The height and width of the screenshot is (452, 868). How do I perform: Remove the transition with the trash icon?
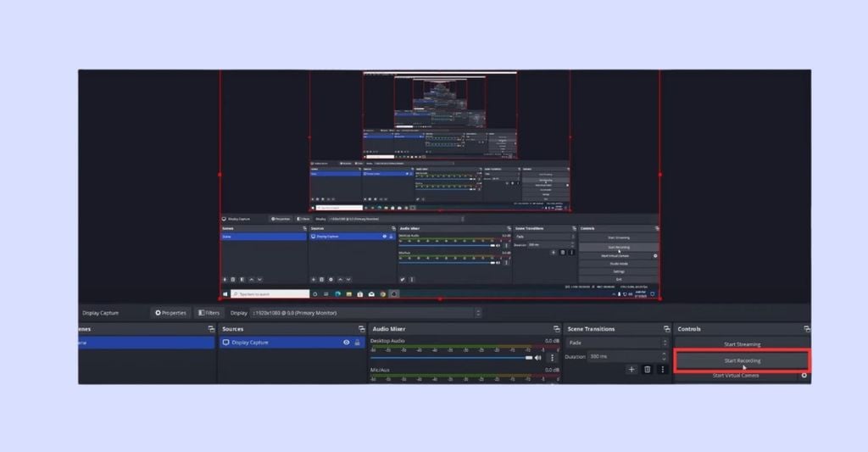click(647, 370)
